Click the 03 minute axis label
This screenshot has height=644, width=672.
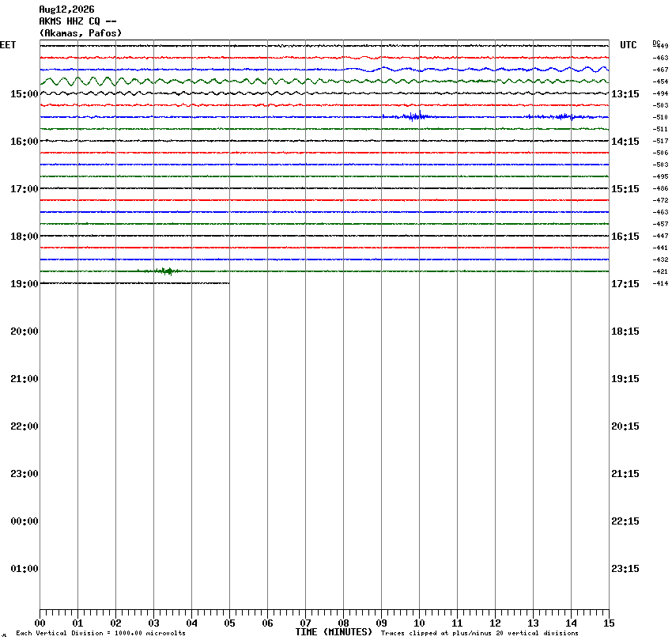pos(154,624)
